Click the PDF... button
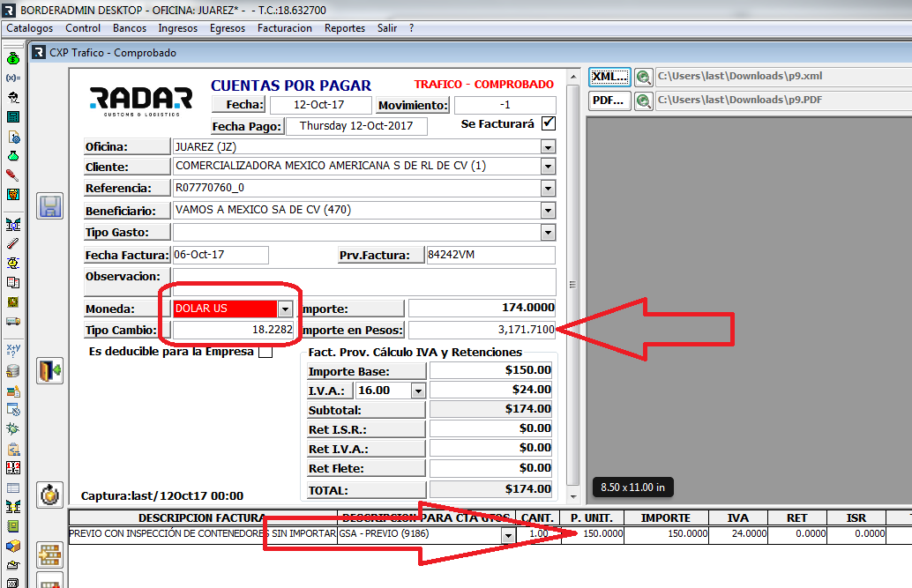The width and height of the screenshot is (912, 588). [609, 100]
